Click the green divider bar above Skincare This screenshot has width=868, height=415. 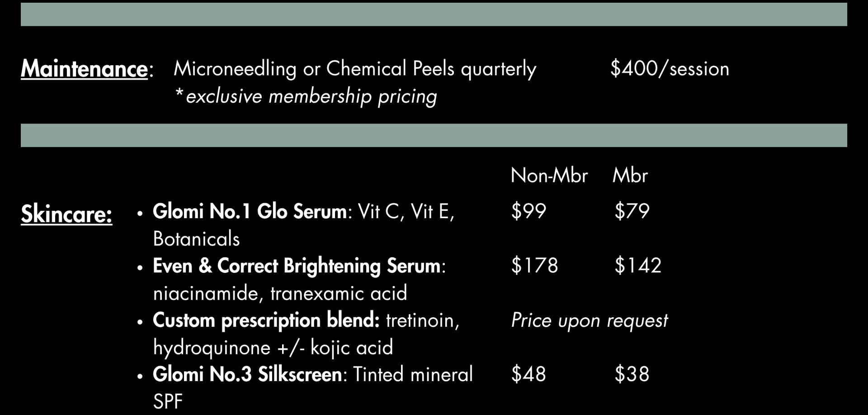click(x=434, y=135)
